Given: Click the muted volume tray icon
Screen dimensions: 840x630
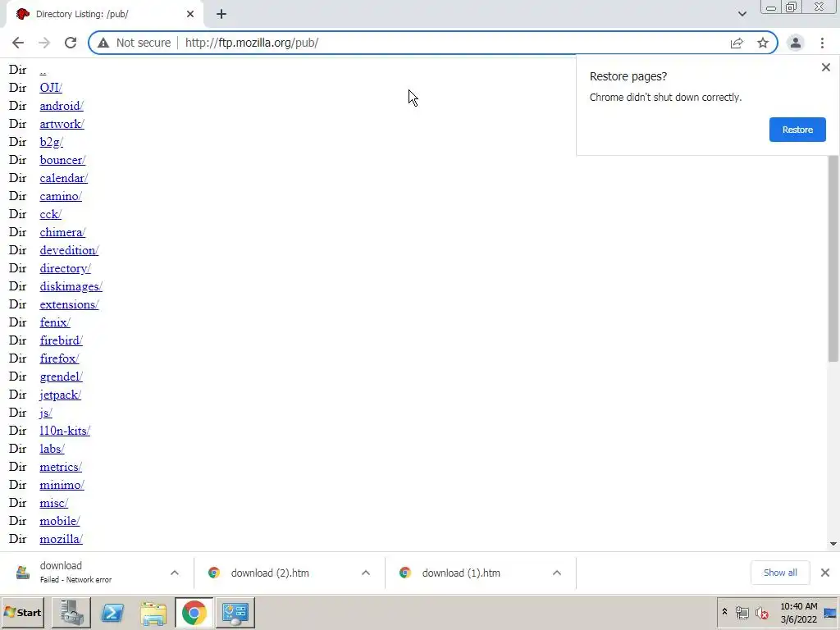Looking at the screenshot, I should point(761,612).
